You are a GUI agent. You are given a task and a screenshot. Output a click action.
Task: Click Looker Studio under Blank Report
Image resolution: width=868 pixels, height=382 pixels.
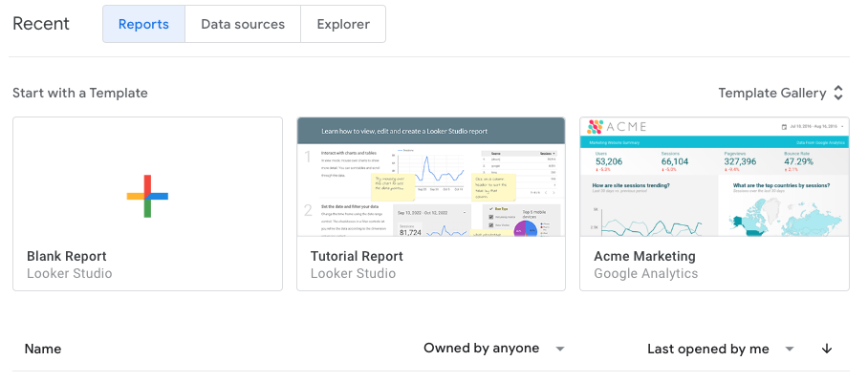69,273
